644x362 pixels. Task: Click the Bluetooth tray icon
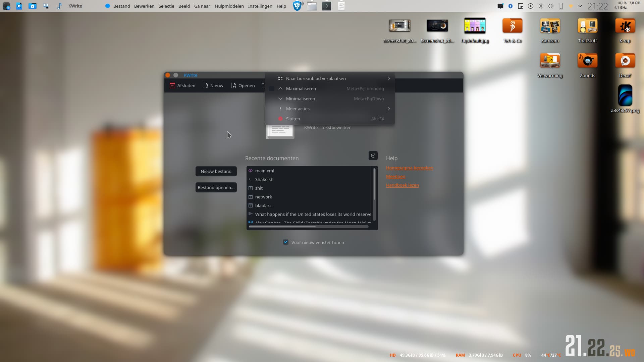pyautogui.click(x=541, y=6)
